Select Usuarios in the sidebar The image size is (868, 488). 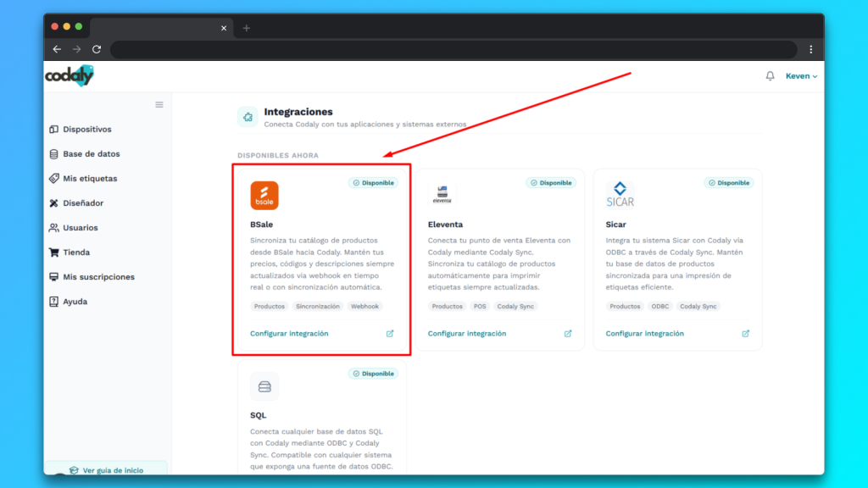point(81,227)
